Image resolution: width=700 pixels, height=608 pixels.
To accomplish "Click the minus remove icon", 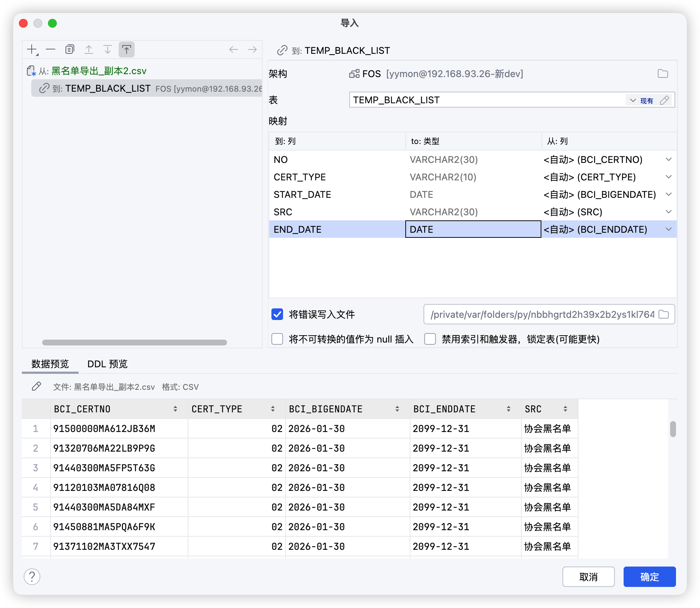I will point(51,49).
